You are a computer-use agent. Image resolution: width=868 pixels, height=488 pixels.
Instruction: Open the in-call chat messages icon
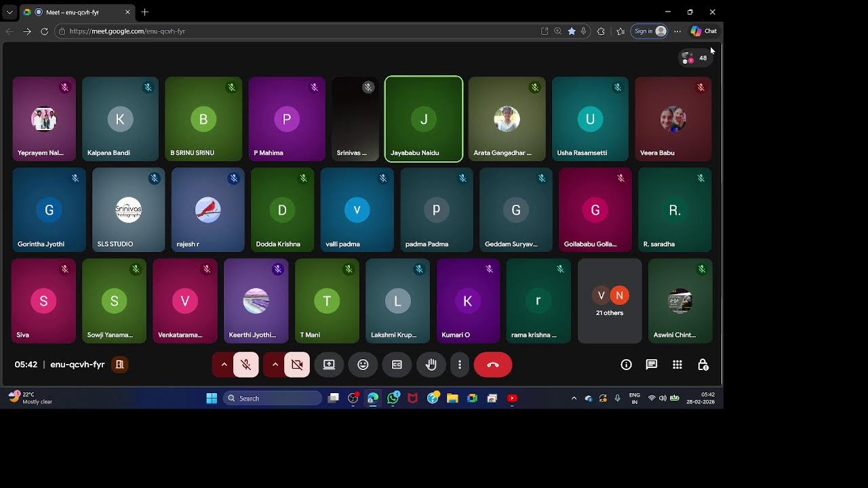coord(652,365)
